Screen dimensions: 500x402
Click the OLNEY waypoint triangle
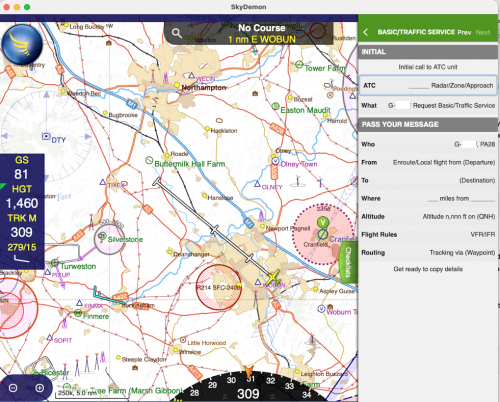click(x=257, y=184)
